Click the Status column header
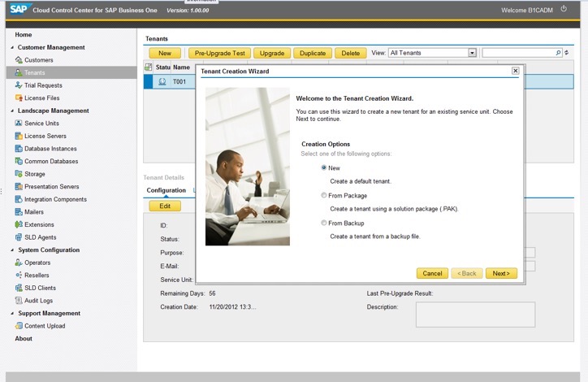The height and width of the screenshot is (382, 588). (162, 67)
